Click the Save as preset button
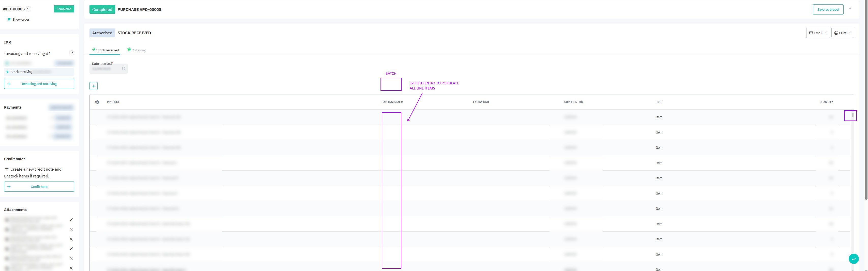Viewport: 868px width, 271px height. pyautogui.click(x=828, y=9)
